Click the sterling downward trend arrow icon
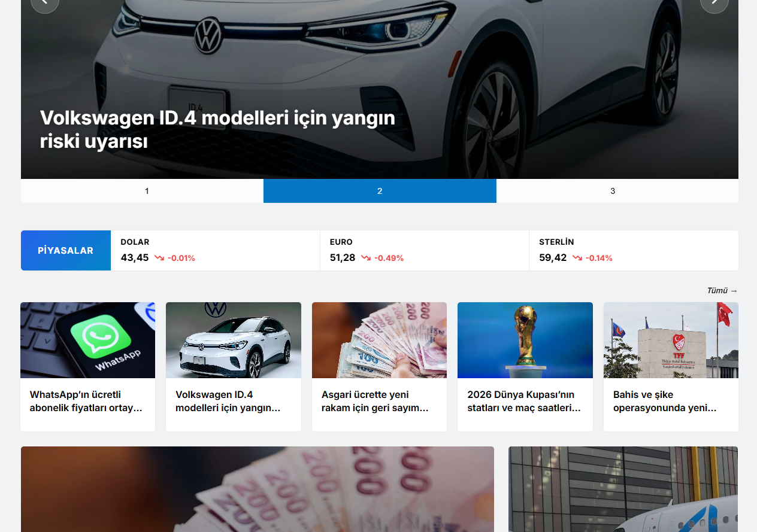The height and width of the screenshot is (532, 757). [x=577, y=258]
